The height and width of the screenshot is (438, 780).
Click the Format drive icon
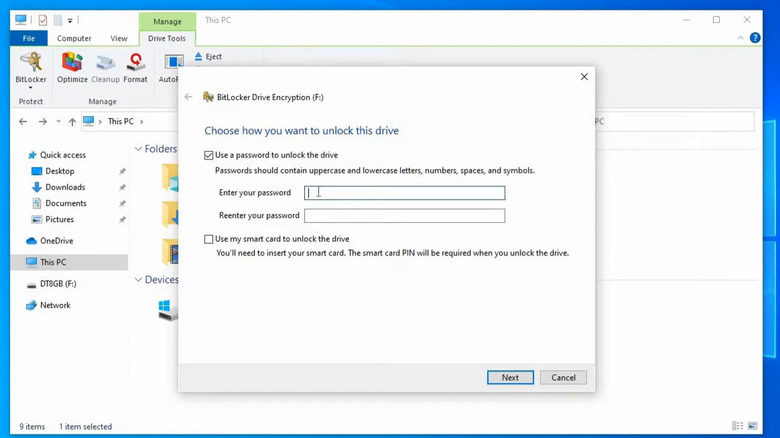click(x=135, y=68)
